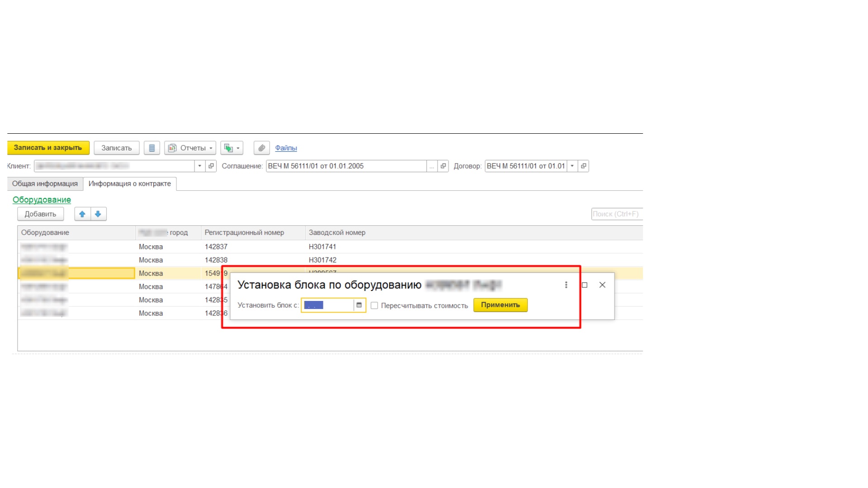Open the document list icon in toolbar

[152, 148]
